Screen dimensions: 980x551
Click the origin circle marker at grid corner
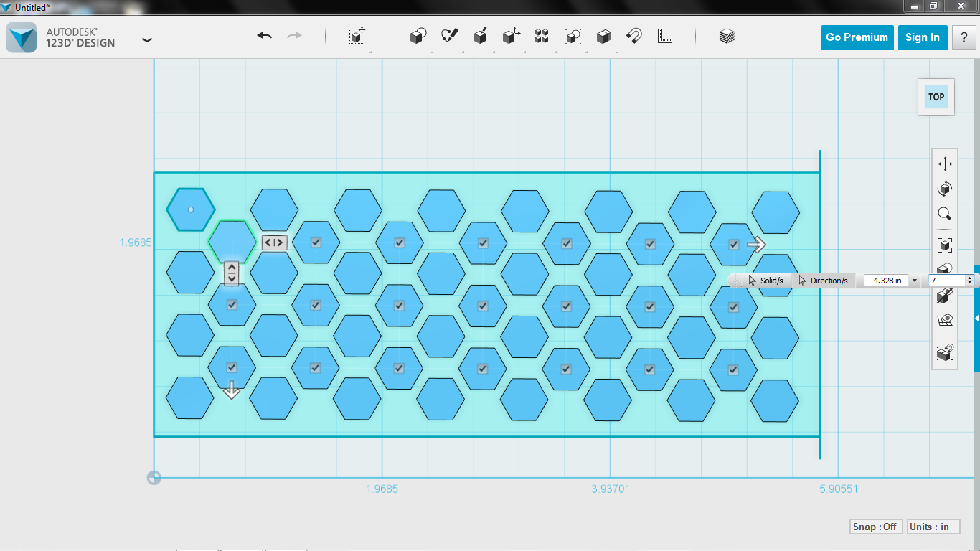pos(154,478)
